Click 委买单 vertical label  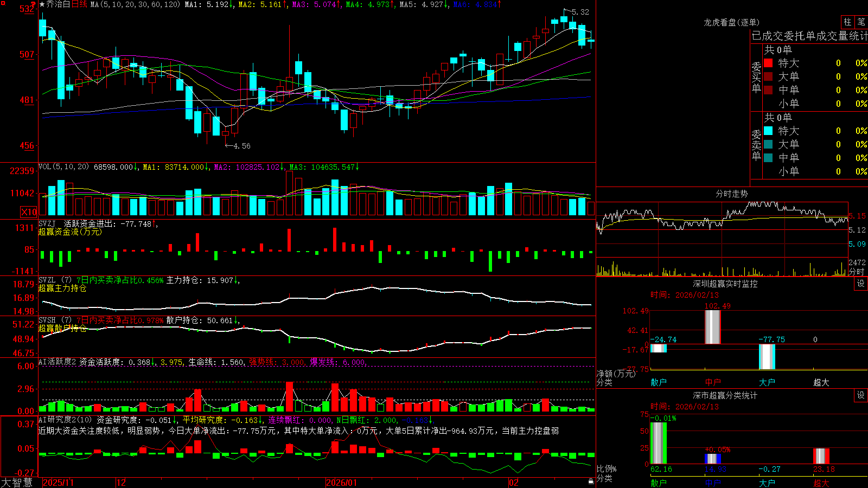pyautogui.click(x=756, y=77)
